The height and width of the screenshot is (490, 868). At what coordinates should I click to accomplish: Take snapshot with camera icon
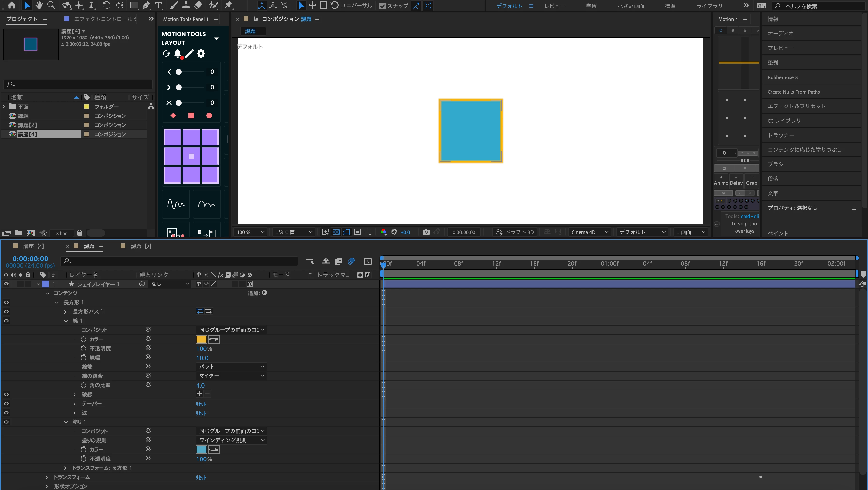[426, 232]
